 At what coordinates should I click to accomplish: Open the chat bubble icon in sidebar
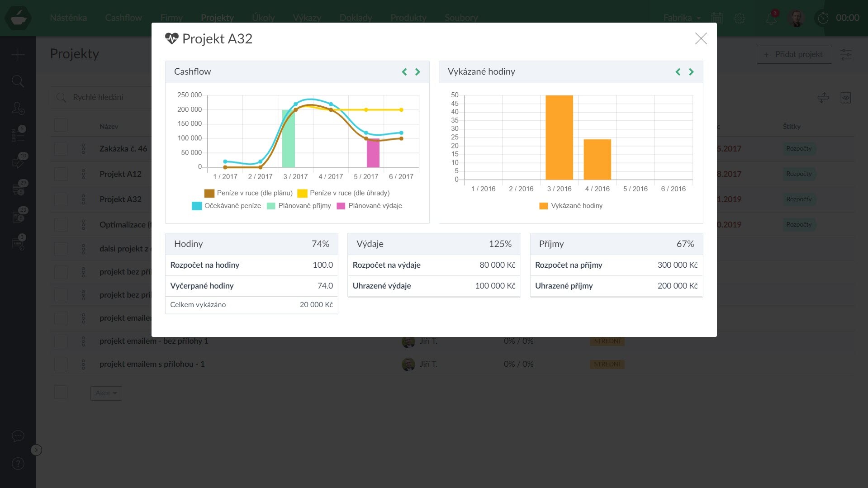click(x=18, y=436)
